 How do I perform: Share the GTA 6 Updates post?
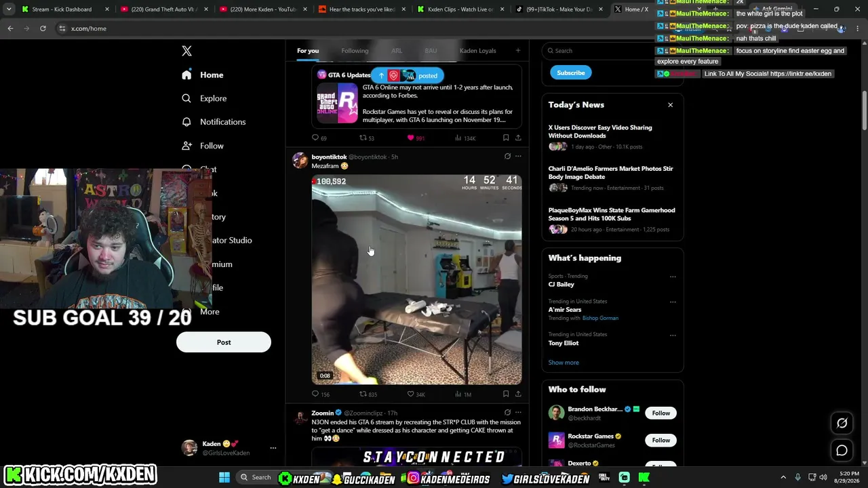pyautogui.click(x=518, y=138)
